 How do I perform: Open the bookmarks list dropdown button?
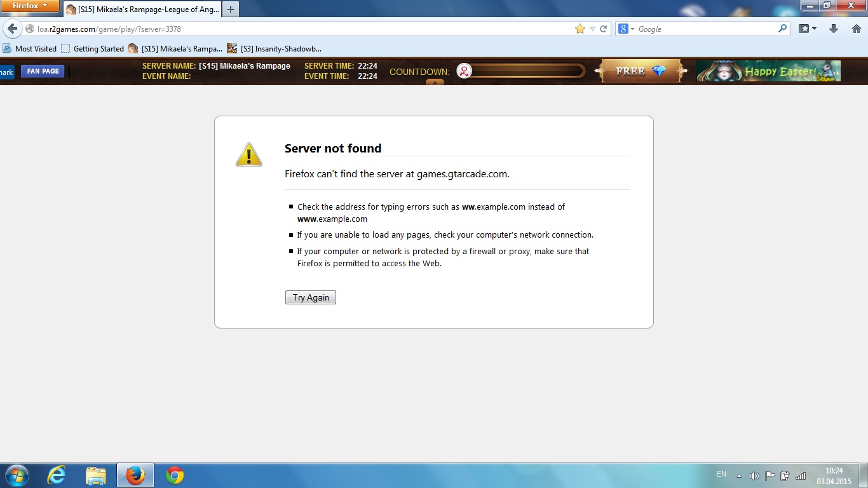coord(808,29)
